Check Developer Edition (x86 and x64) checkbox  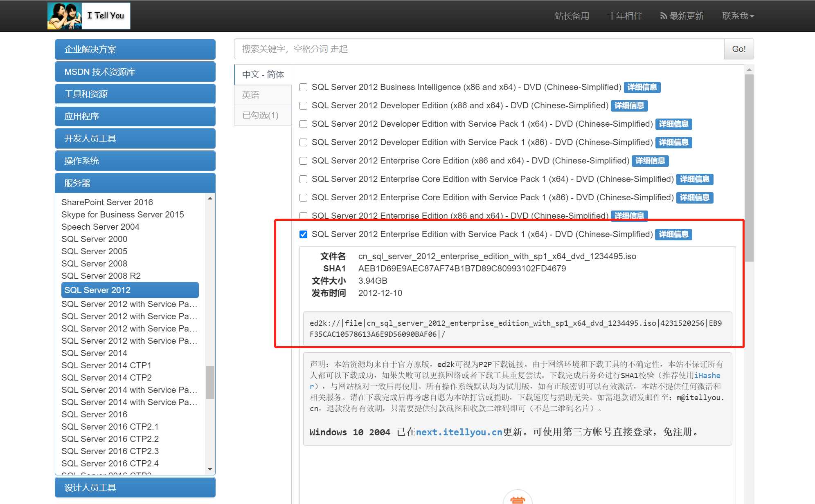click(303, 105)
